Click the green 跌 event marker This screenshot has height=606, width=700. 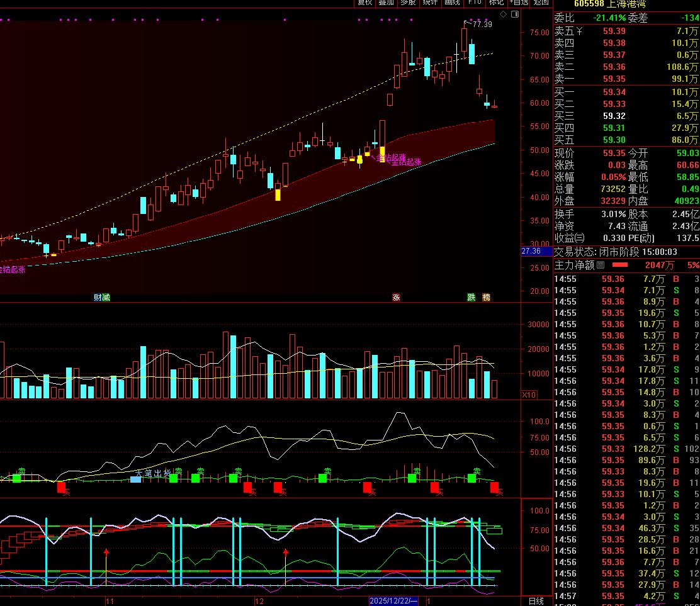[x=471, y=298]
